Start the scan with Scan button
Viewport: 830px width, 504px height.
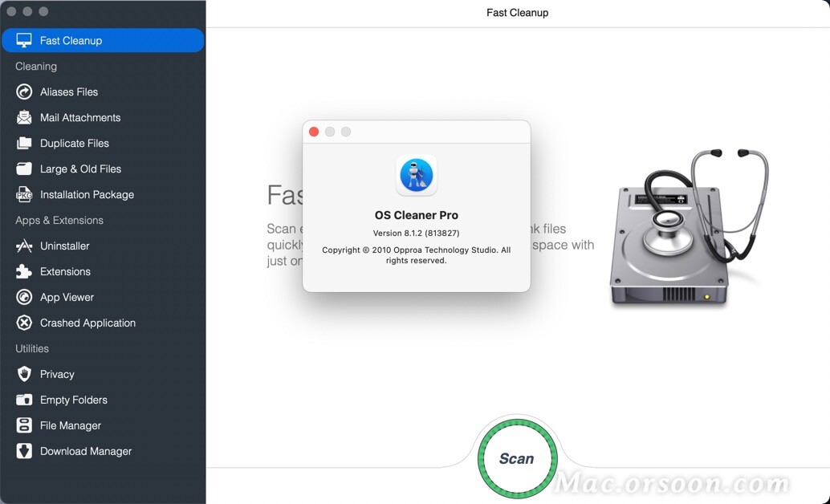click(517, 458)
